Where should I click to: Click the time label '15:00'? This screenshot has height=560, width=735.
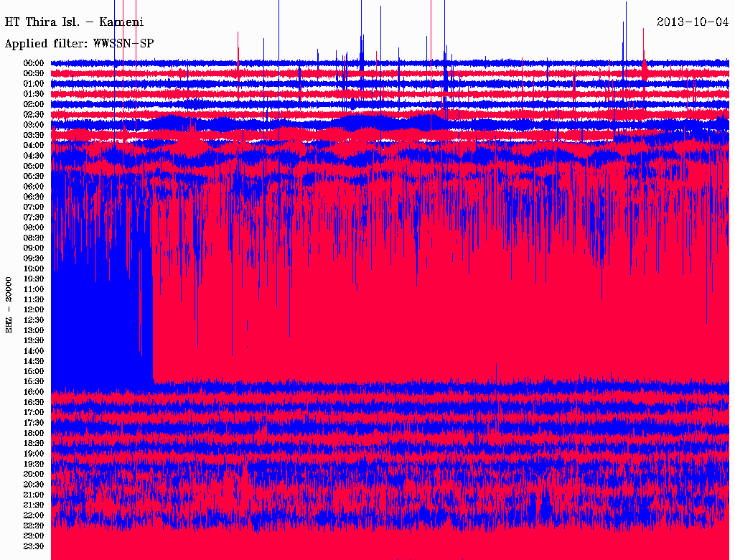pyautogui.click(x=34, y=371)
